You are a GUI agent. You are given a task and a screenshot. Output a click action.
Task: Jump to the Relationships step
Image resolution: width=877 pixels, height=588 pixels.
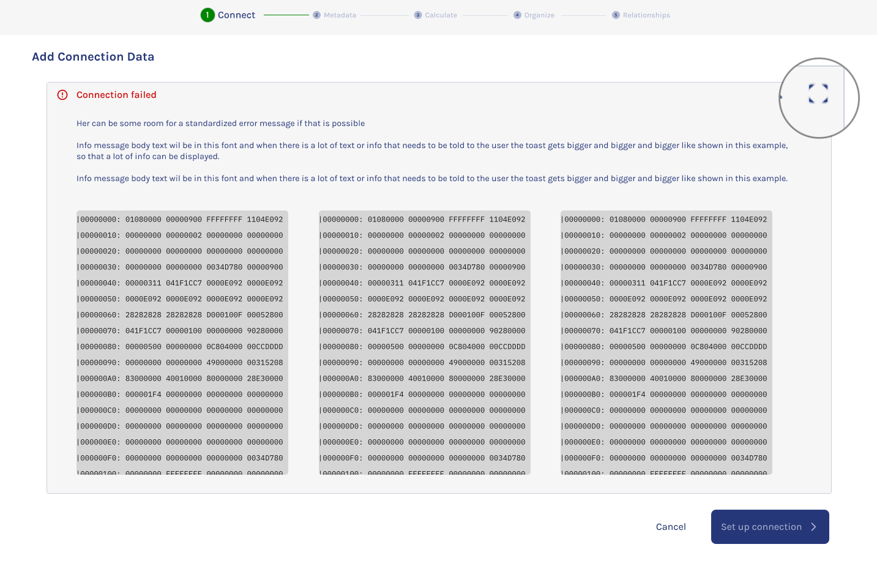point(646,15)
